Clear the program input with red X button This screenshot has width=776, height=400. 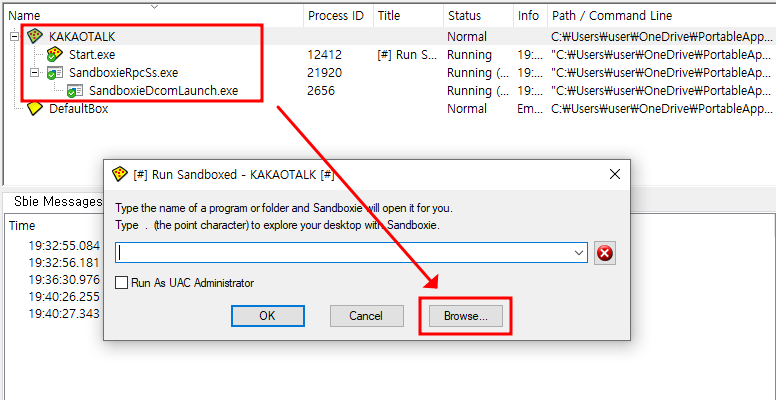point(604,253)
